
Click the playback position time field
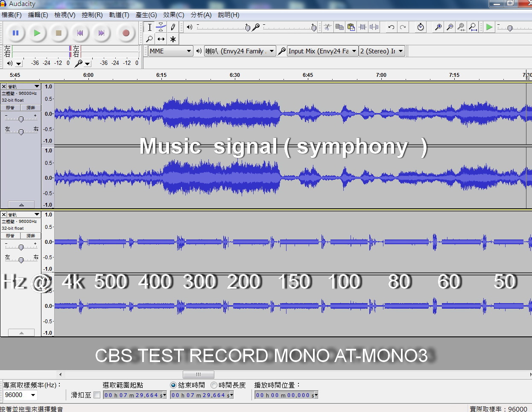[286, 395]
